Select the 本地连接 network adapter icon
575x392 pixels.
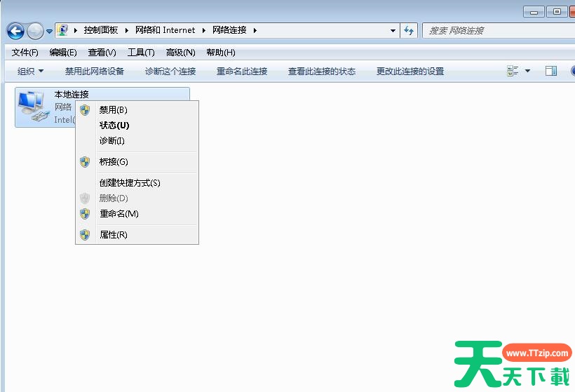34,107
